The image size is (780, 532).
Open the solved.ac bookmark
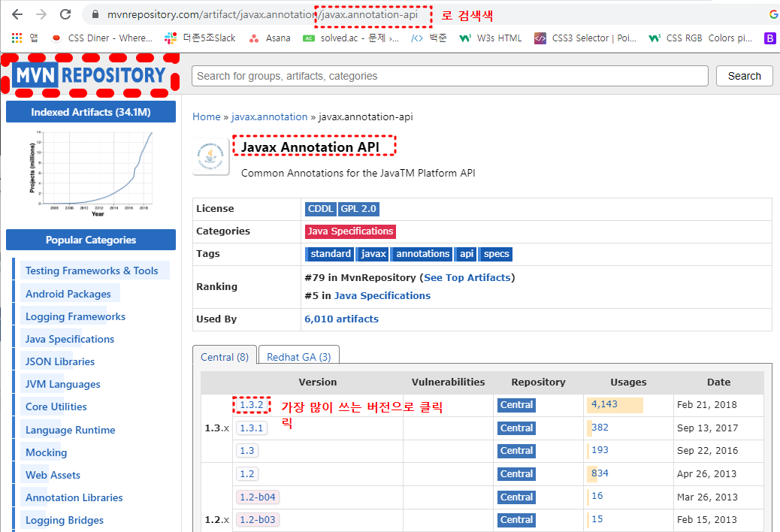tap(351, 38)
